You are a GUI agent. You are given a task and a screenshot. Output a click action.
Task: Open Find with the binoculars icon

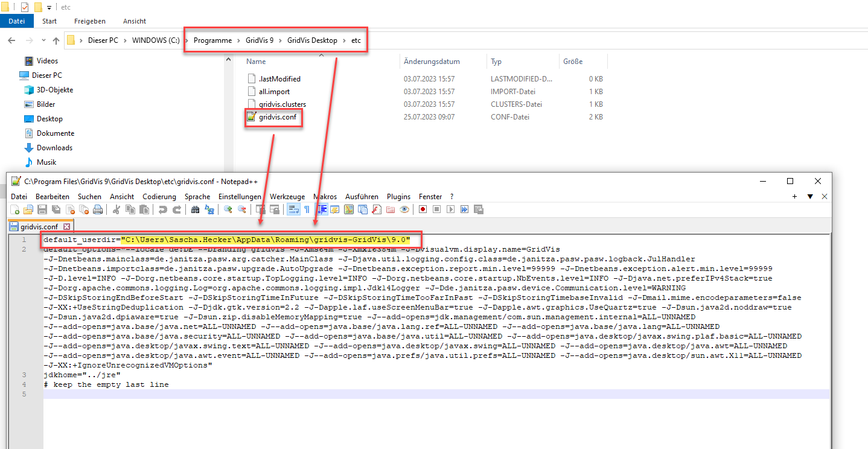tap(195, 209)
